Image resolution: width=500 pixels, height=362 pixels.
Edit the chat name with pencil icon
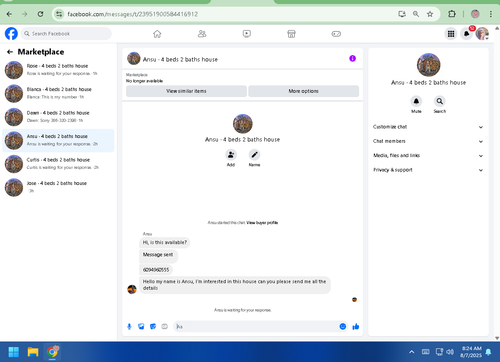point(254,155)
